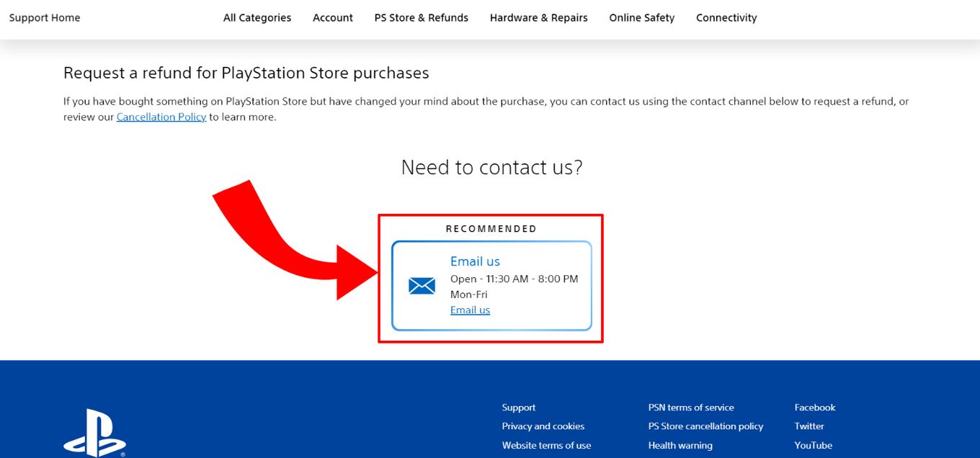
Task: Open Website terms of use
Action: (546, 445)
